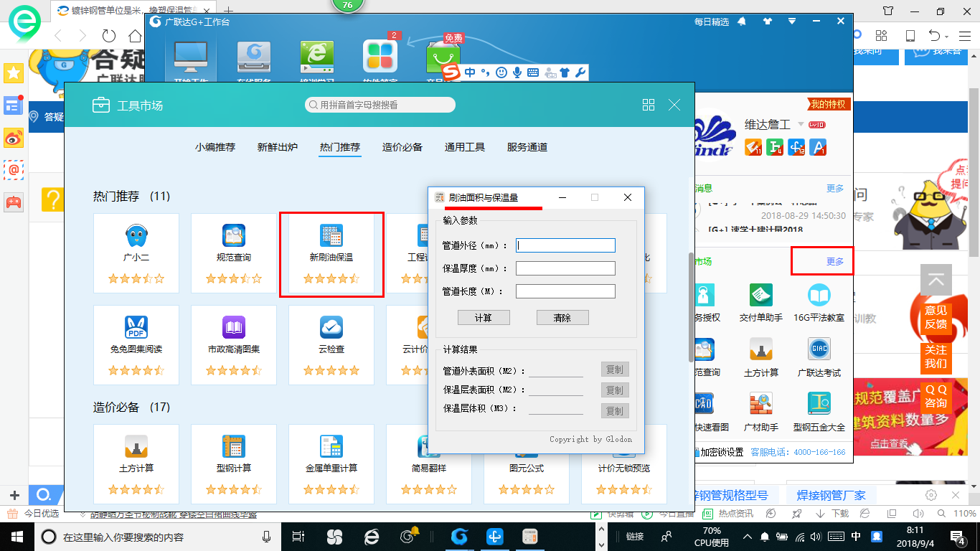Switch to the 服务通道 tab
The width and height of the screenshot is (980, 551).
527,147
